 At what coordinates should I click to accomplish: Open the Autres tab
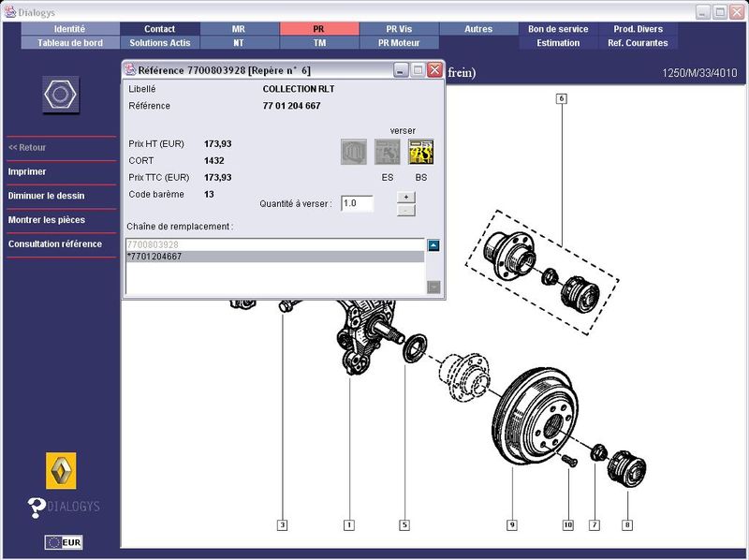[x=478, y=29]
